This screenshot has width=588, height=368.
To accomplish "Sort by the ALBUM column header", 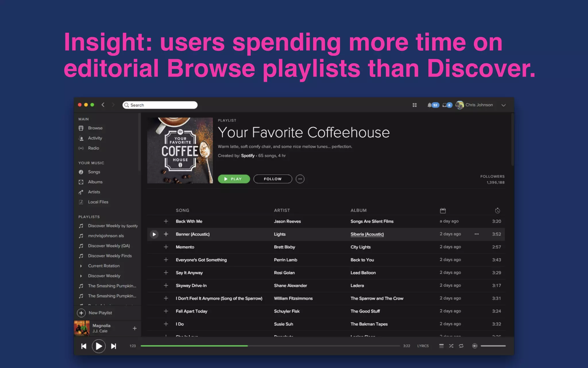I will 359,210.
